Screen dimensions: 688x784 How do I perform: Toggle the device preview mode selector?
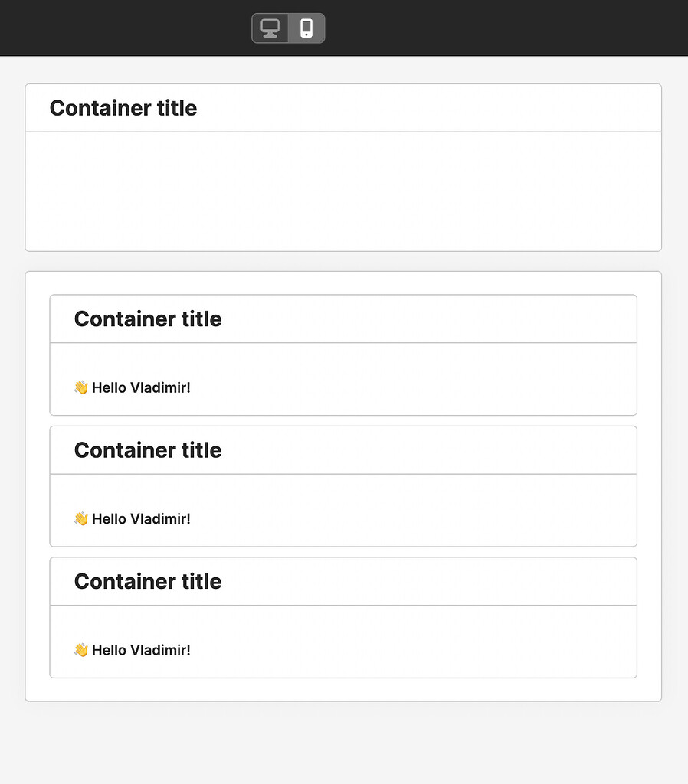pyautogui.click(x=288, y=28)
